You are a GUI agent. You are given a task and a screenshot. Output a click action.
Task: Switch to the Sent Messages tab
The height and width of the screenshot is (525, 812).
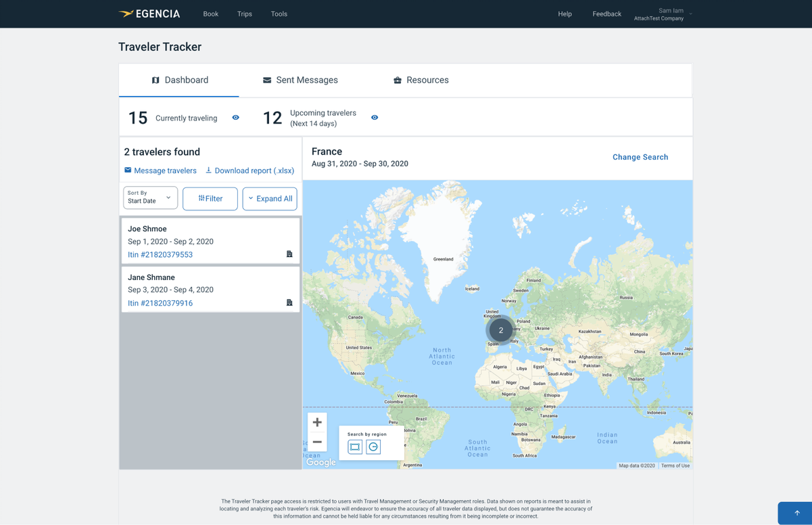(x=300, y=80)
